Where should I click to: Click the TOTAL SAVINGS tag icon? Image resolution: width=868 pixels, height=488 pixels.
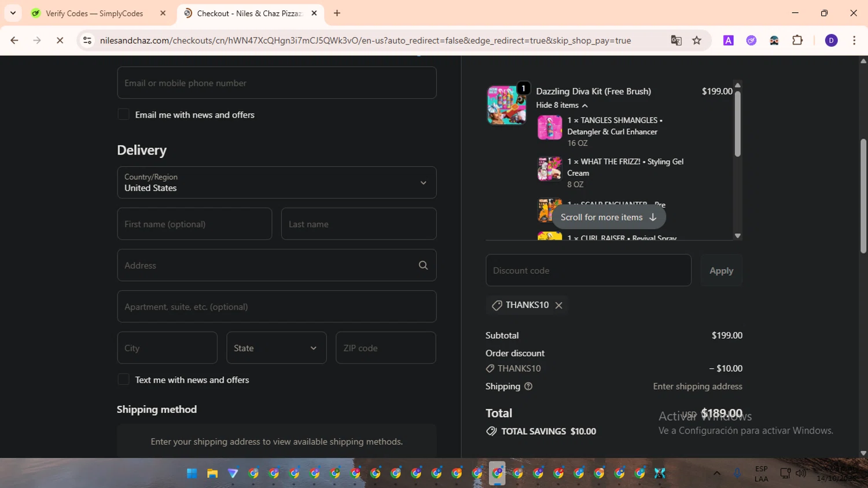tap(491, 431)
